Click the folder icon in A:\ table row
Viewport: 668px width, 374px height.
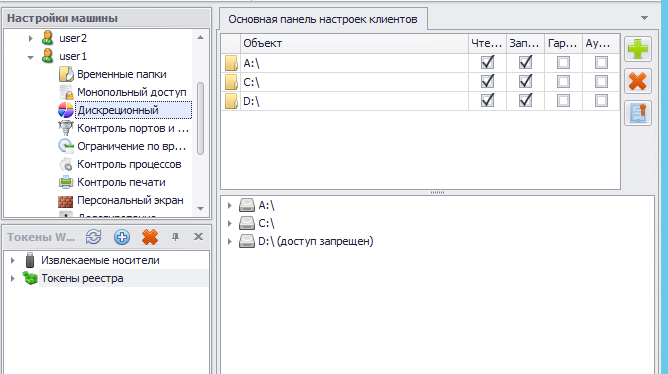231,63
